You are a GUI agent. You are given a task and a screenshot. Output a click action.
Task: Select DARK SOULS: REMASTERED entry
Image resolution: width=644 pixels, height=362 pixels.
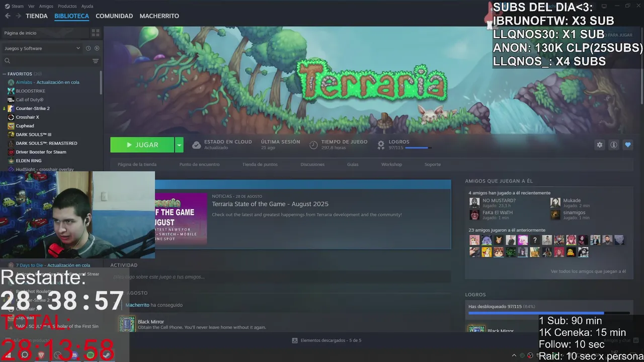[46, 143]
